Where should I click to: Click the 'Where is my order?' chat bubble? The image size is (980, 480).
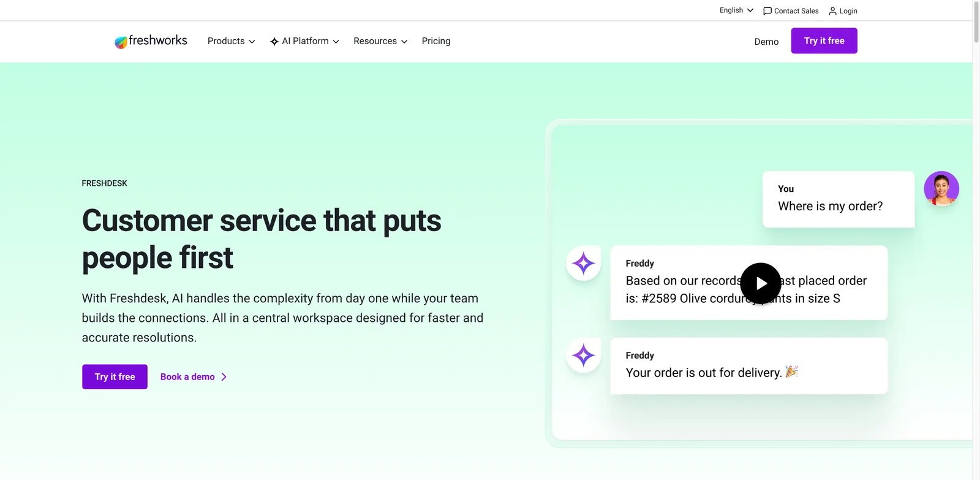(838, 199)
